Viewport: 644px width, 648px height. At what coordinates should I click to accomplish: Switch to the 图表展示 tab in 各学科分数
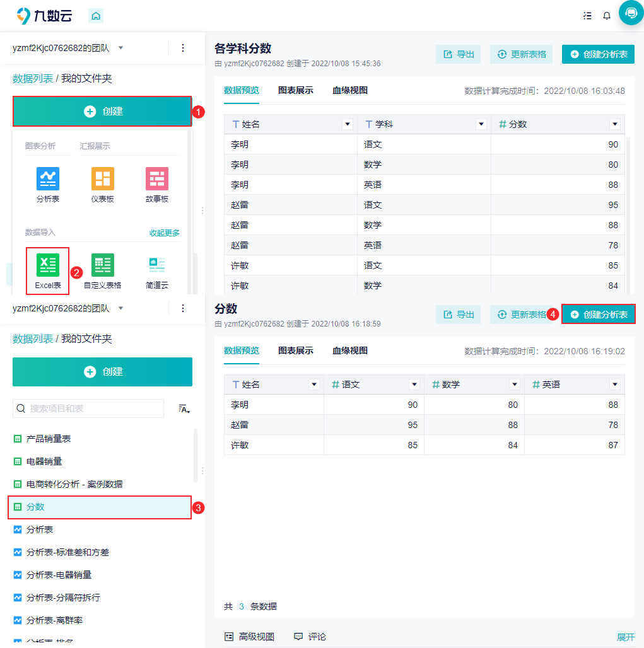295,90
